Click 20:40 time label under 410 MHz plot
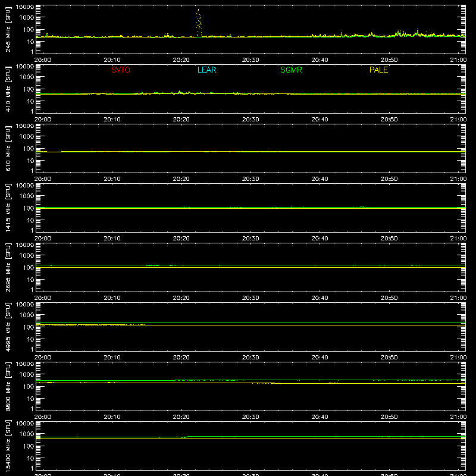This screenshot has height=476, width=476. click(x=320, y=120)
